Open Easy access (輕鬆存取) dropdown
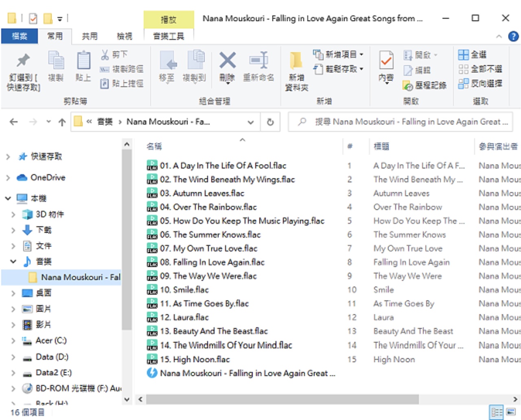The height and width of the screenshot is (420, 521). coord(338,69)
